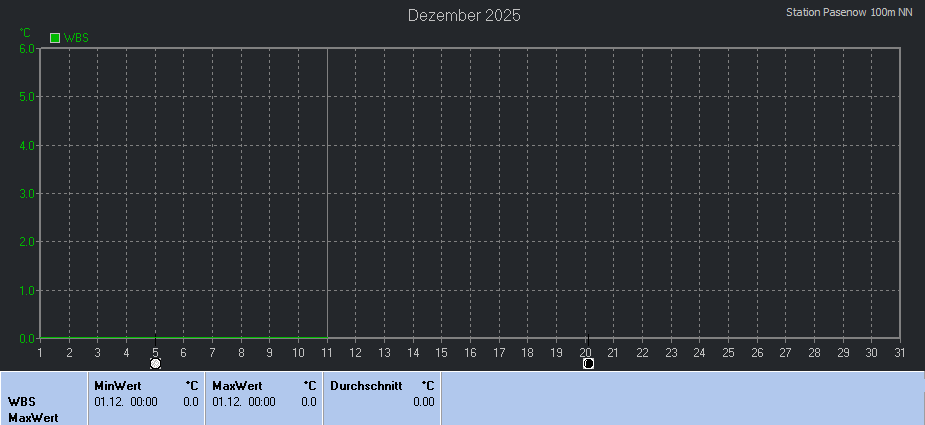Select day 31 on the x-axis
The width and height of the screenshot is (925, 425).
click(x=900, y=352)
